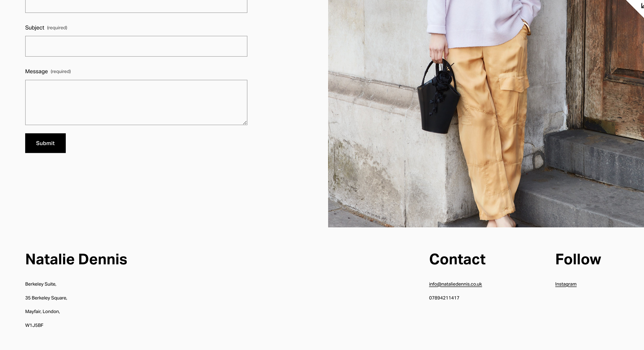Submit the contact form
The width and height of the screenshot is (644, 350).
coord(45,143)
